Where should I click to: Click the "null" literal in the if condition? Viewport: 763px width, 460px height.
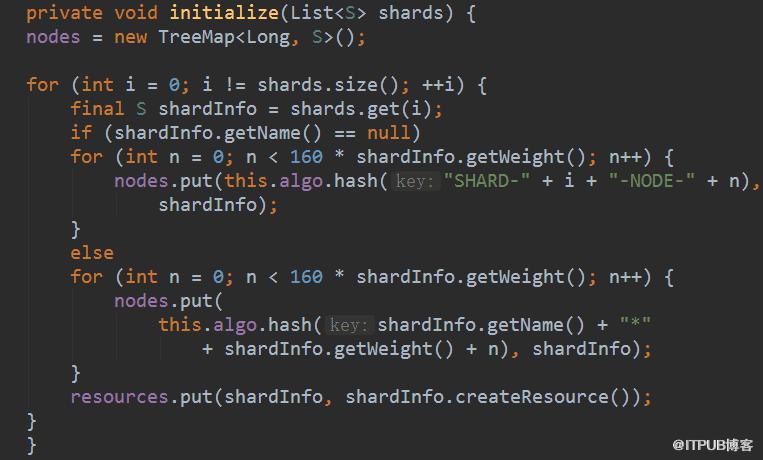(x=388, y=133)
